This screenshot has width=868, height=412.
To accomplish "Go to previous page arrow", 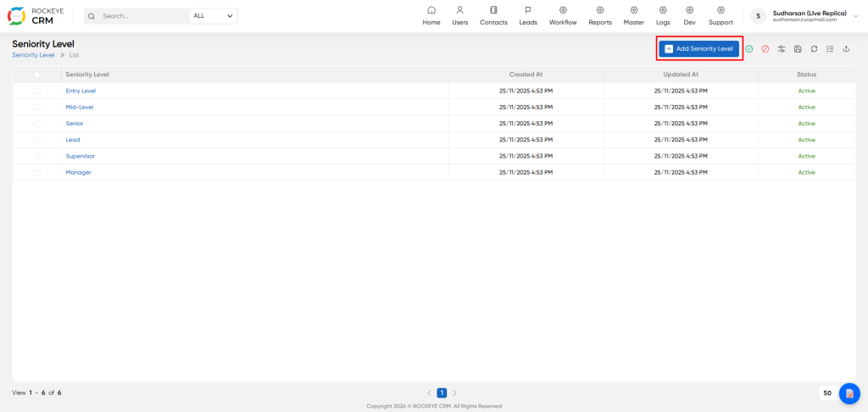I will 429,393.
